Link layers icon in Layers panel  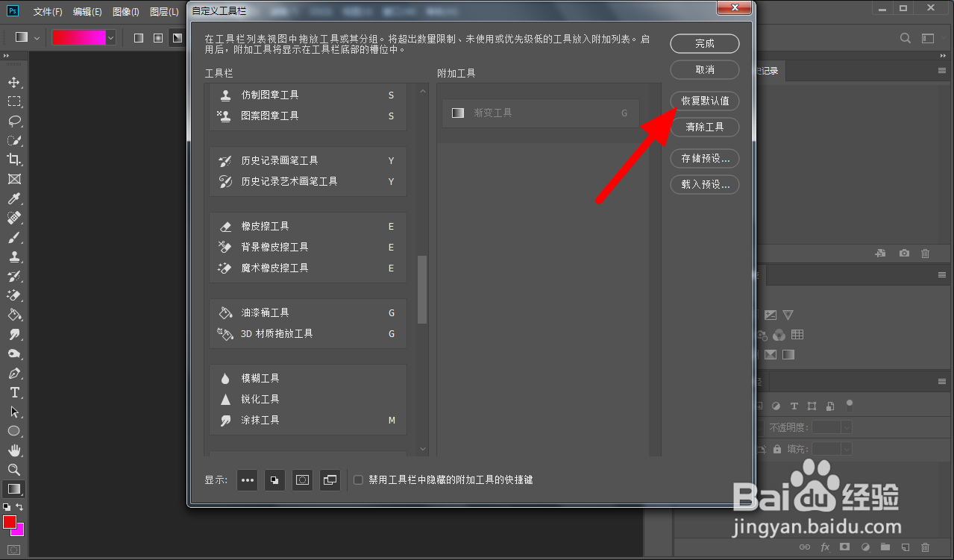click(x=805, y=547)
